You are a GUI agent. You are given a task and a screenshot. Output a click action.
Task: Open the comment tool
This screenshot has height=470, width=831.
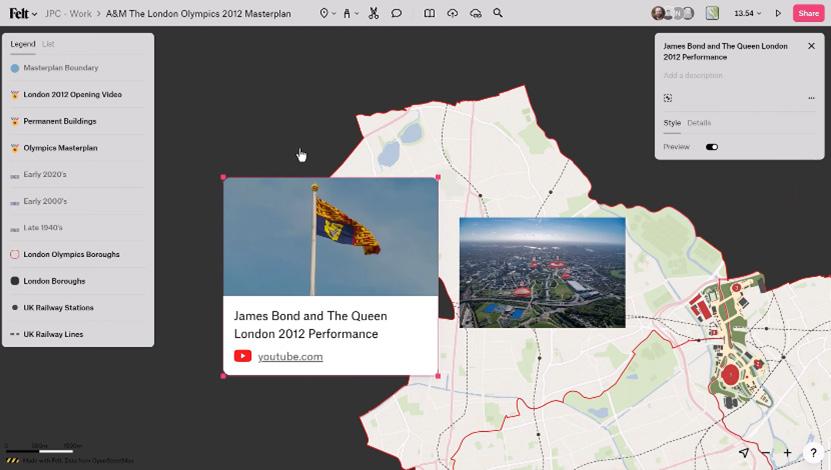click(396, 13)
